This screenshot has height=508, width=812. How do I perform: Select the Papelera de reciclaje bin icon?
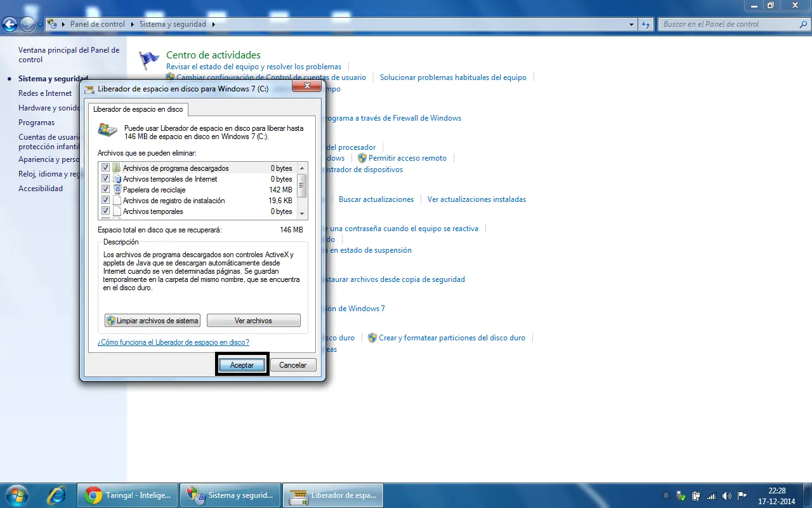coord(117,190)
